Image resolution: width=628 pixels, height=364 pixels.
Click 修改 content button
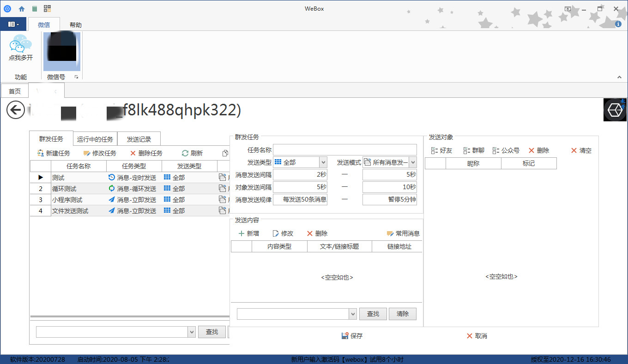[x=283, y=233]
